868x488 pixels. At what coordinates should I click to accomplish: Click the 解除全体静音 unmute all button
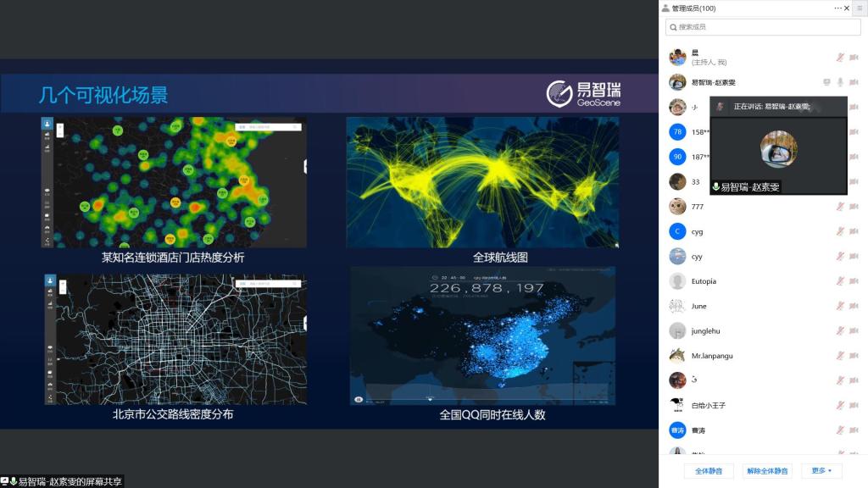[767, 470]
